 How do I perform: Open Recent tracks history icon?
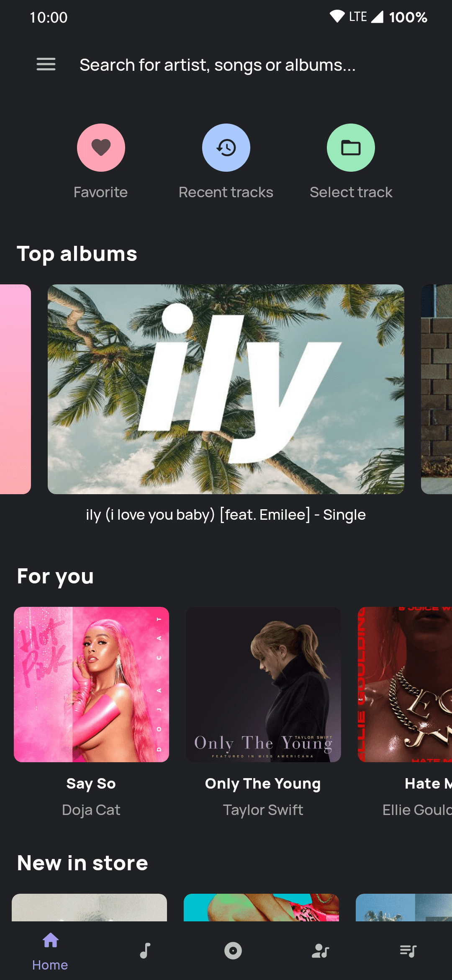pyautogui.click(x=226, y=147)
